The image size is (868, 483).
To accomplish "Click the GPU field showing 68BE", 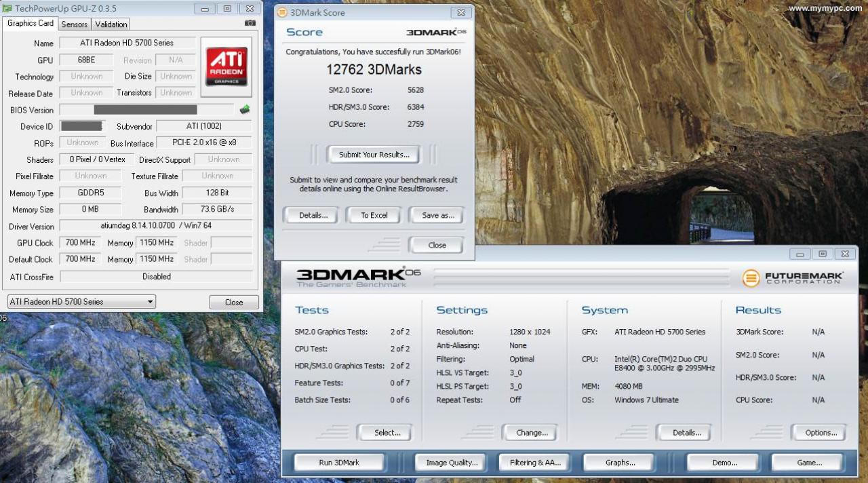I will pyautogui.click(x=87, y=60).
